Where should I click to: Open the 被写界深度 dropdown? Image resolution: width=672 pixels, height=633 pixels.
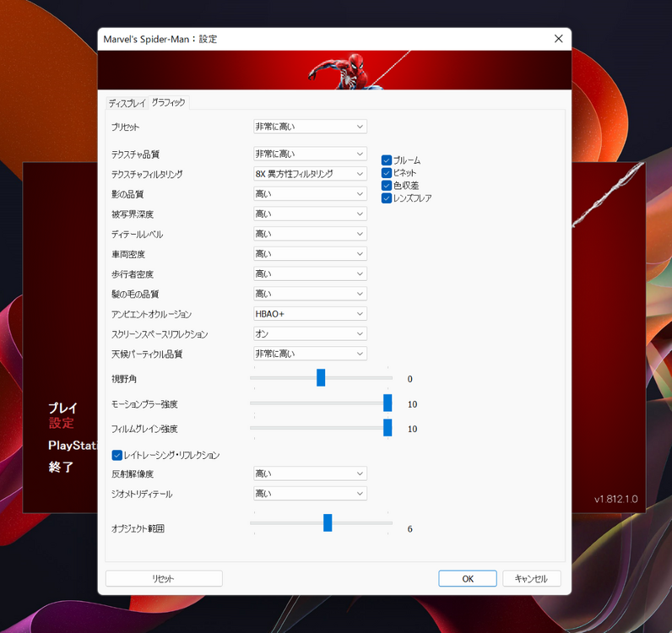pyautogui.click(x=310, y=214)
